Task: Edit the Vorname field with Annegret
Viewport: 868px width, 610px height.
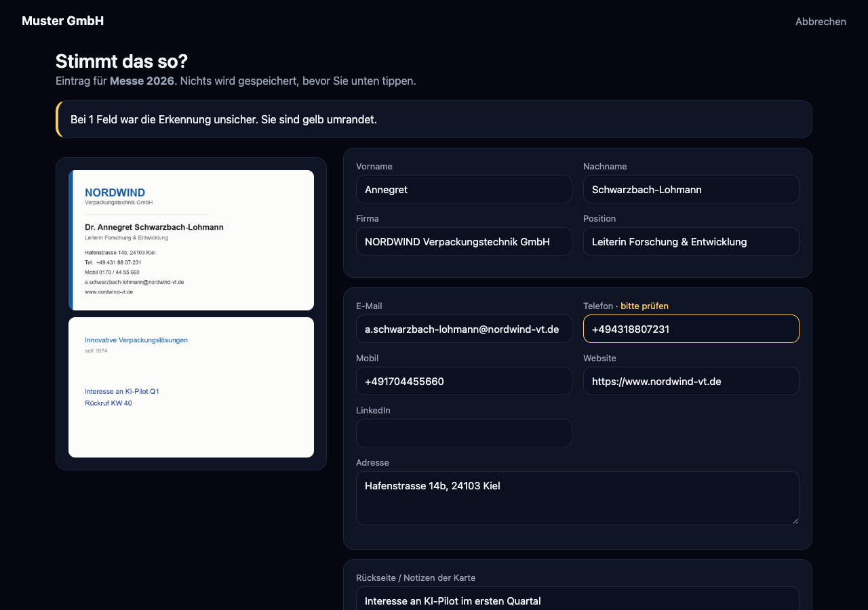Action: tap(464, 189)
